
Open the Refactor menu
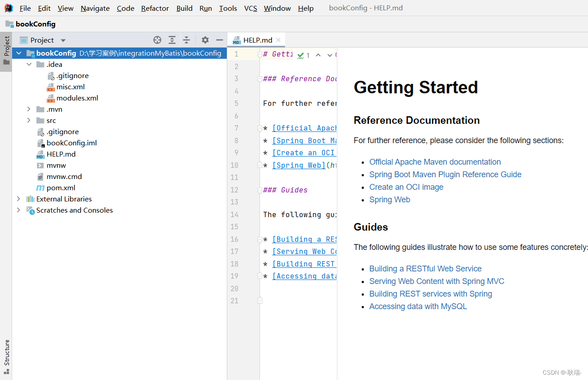point(155,9)
